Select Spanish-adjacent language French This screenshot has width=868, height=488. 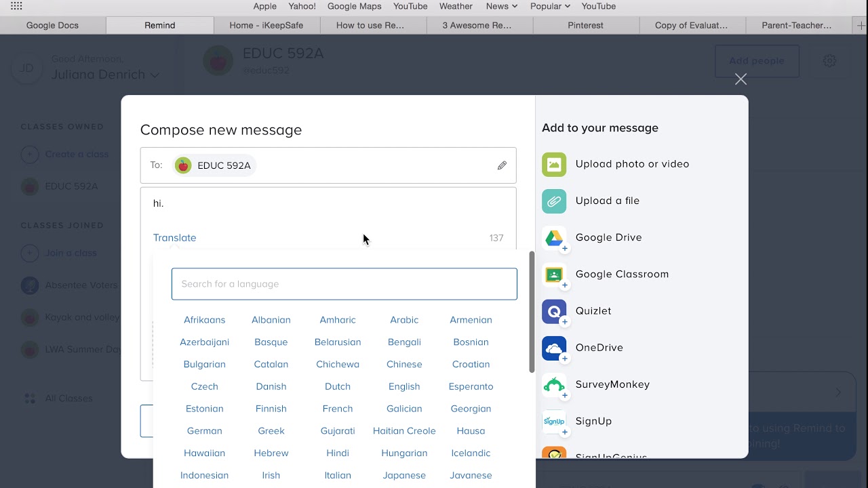338,409
